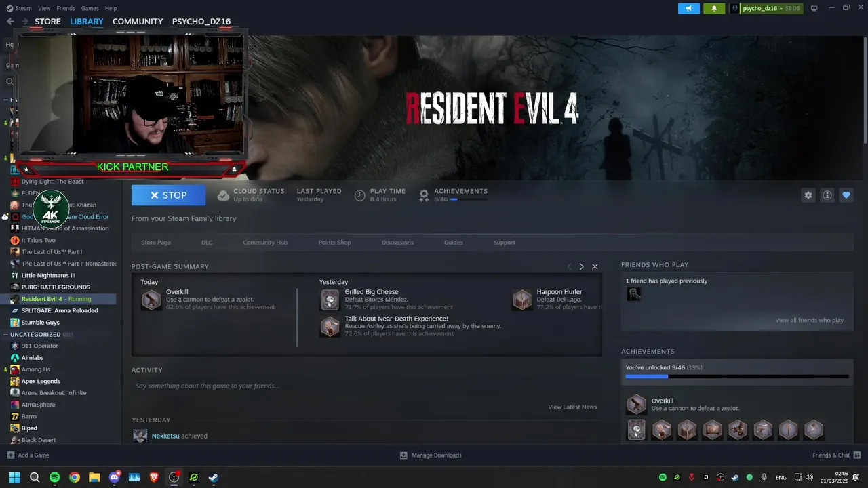Open Manage Downloads
The height and width of the screenshot is (488, 868).
[x=431, y=455]
